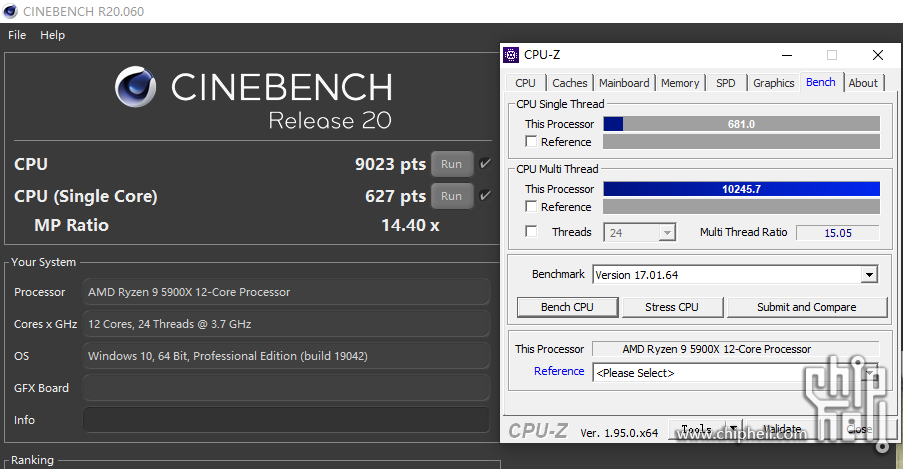Click the MP Ratio 14.40 x value
This screenshot has width=903, height=469.
[411, 225]
